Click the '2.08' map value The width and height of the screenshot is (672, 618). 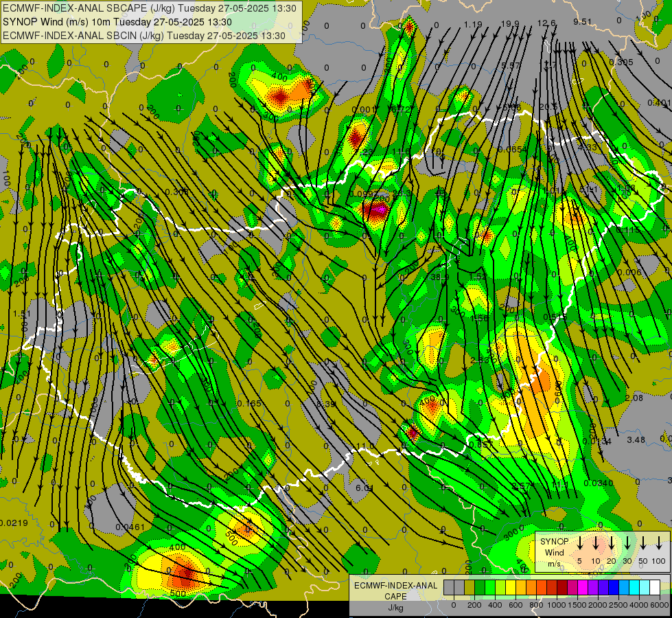634,398
